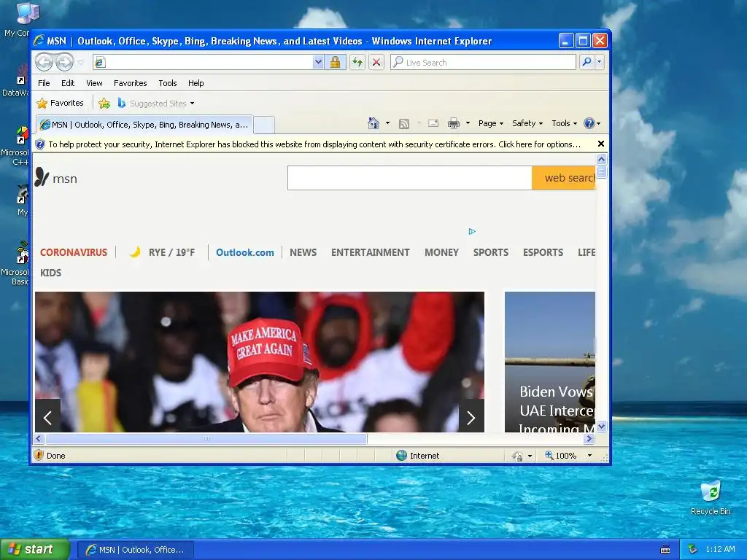Viewport: 747px width, 560px height.
Task: Click the horizontal scrollbar thumb
Action: tap(206, 438)
